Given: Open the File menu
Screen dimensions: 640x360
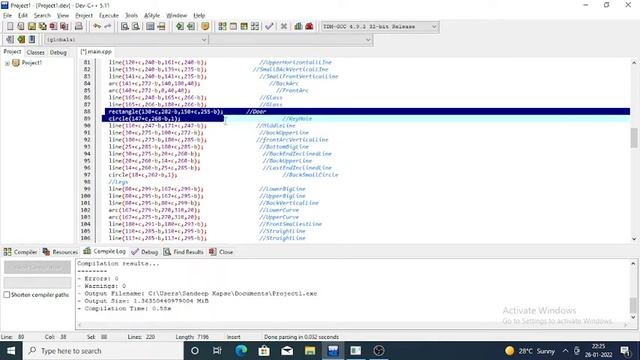Looking at the screenshot, I should coord(7,16).
